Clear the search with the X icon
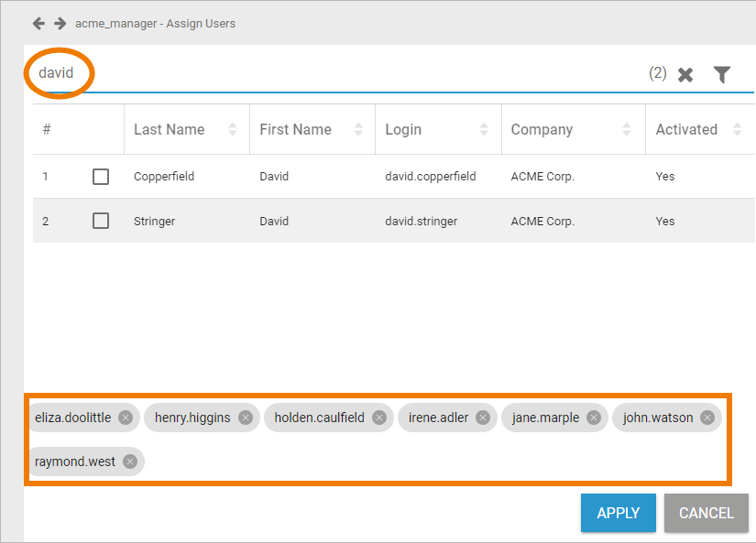The width and height of the screenshot is (756, 543). pyautogui.click(x=685, y=75)
